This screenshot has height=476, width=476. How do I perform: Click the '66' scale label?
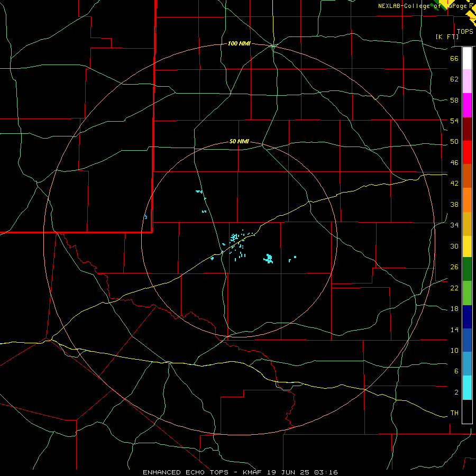(454, 58)
